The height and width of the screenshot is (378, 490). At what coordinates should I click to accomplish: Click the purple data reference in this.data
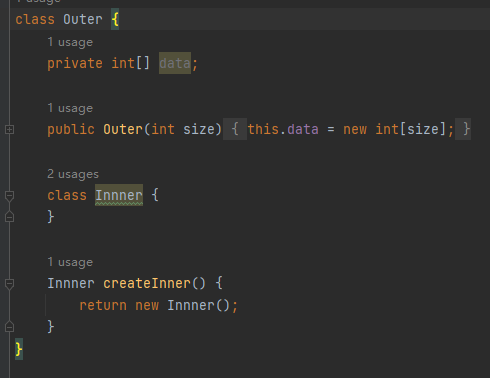(303, 129)
